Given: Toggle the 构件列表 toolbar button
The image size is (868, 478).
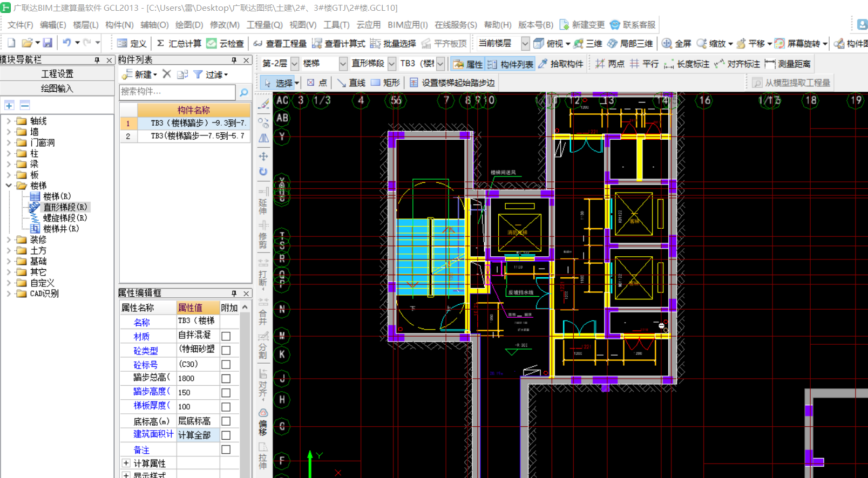Looking at the screenshot, I should [510, 64].
